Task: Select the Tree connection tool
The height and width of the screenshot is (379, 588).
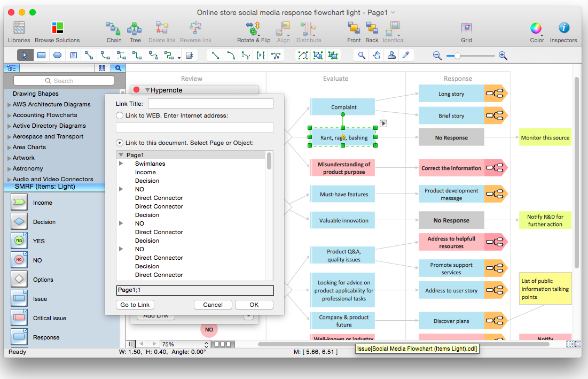Action: tap(135, 29)
